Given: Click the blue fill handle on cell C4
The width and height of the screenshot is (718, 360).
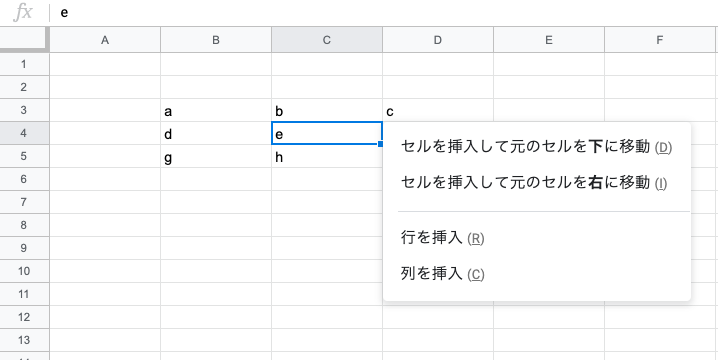Looking at the screenshot, I should tap(381, 144).
